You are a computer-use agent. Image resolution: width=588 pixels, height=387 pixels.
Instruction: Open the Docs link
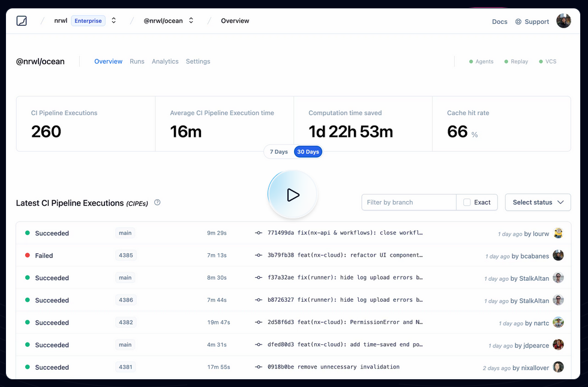pos(499,22)
